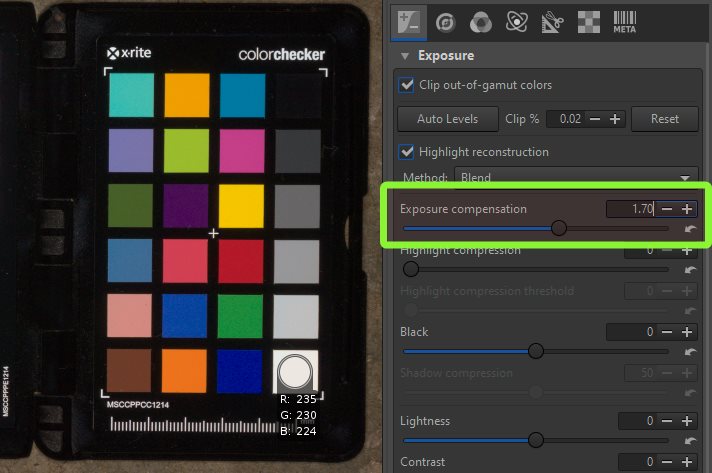This screenshot has height=473, width=712.
Task: Open the Detail tab icon
Action: click(x=445, y=22)
